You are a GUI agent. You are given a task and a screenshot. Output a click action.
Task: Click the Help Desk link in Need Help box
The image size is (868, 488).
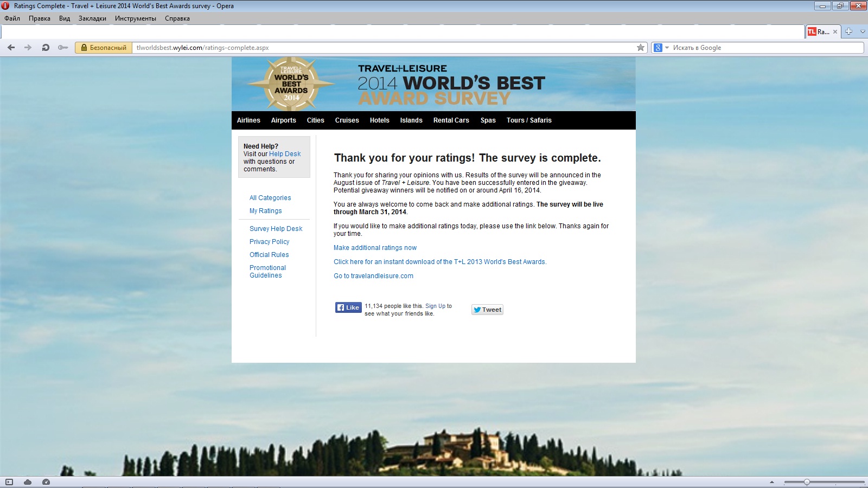(285, 154)
